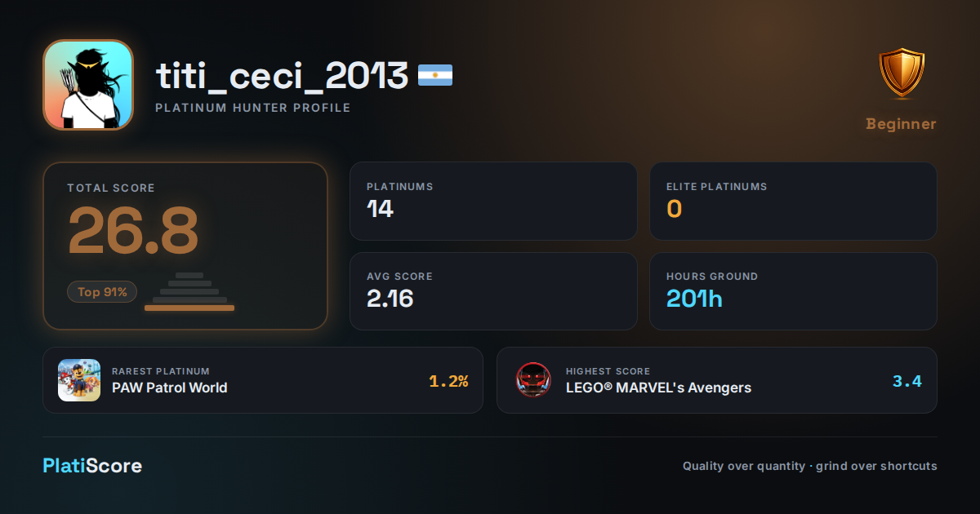Open the LEGO MARVEL's Avengers game icon
The width and height of the screenshot is (980, 514).
(534, 380)
